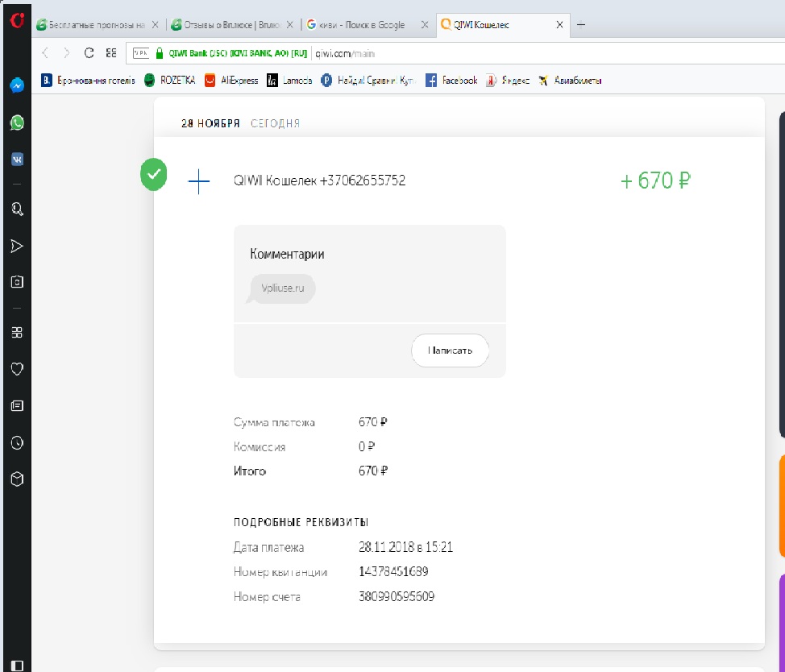Open the personal news icon in the sidebar
The width and height of the screenshot is (785, 672).
click(17, 406)
